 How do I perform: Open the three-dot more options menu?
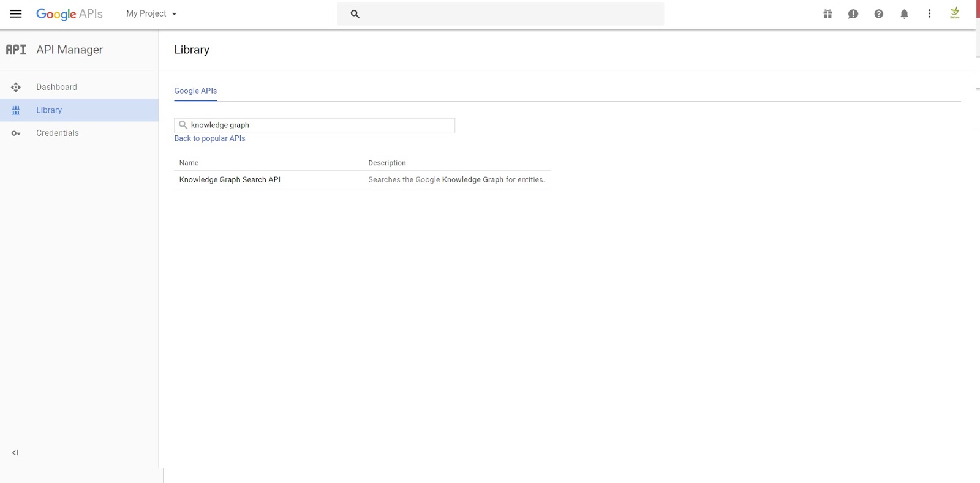930,13
